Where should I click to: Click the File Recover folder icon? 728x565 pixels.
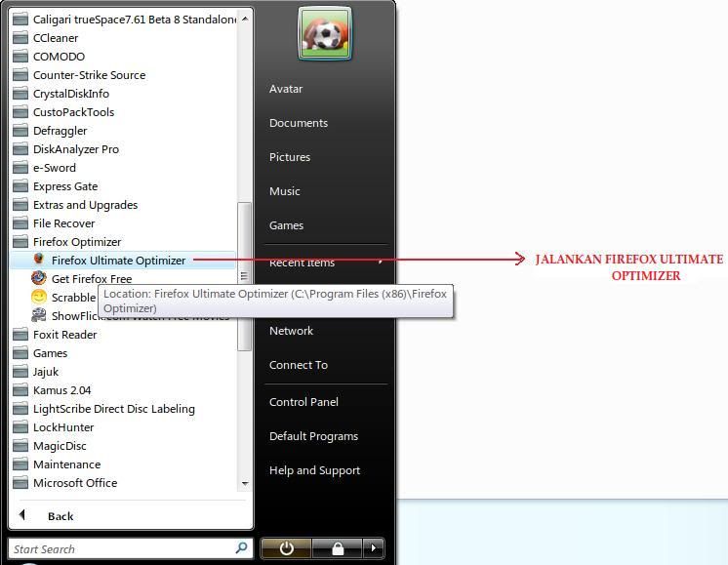point(20,223)
